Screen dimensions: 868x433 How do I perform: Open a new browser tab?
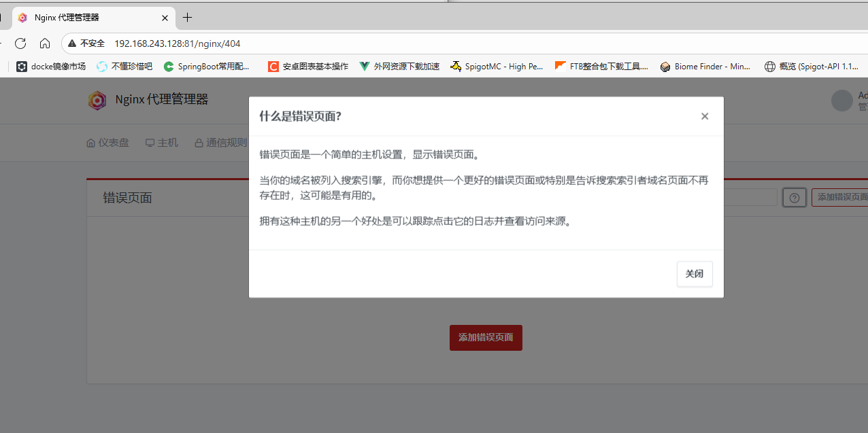click(x=188, y=18)
